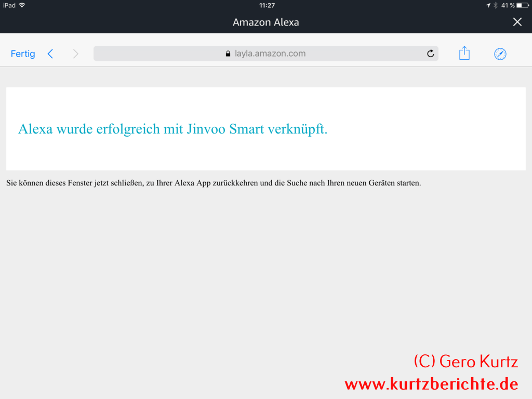Click the padlock icon in address bar
The image size is (532, 399).
pyautogui.click(x=228, y=54)
